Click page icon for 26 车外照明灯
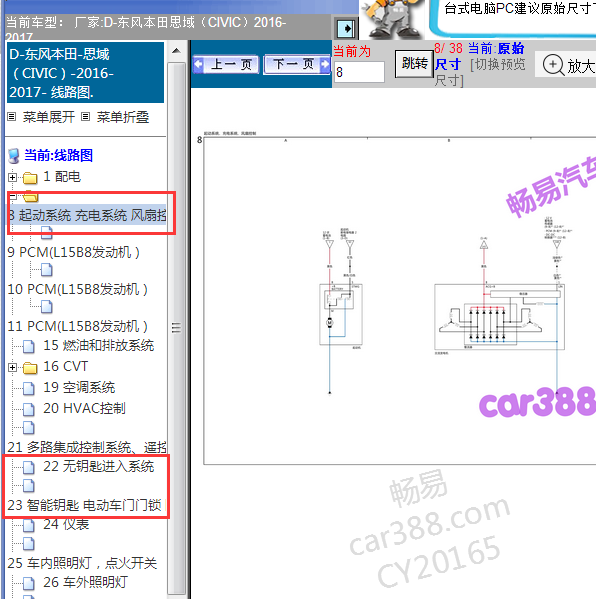The width and height of the screenshot is (596, 599). coord(29,584)
